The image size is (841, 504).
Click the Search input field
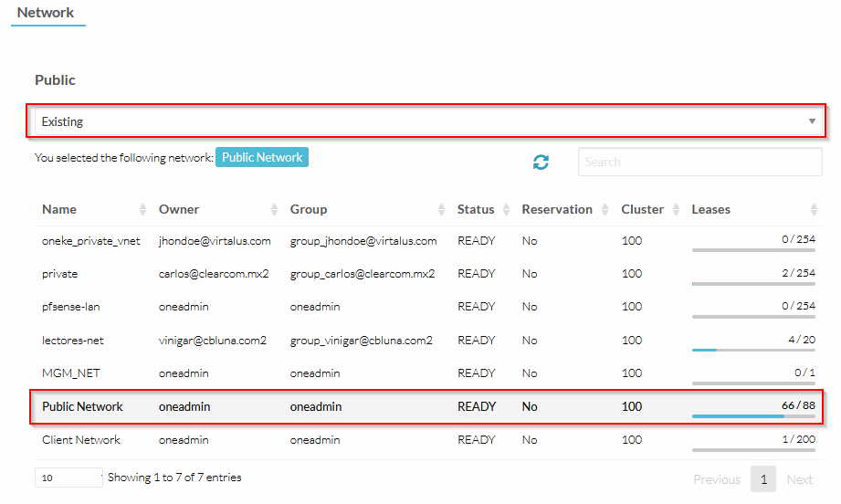pyautogui.click(x=699, y=163)
